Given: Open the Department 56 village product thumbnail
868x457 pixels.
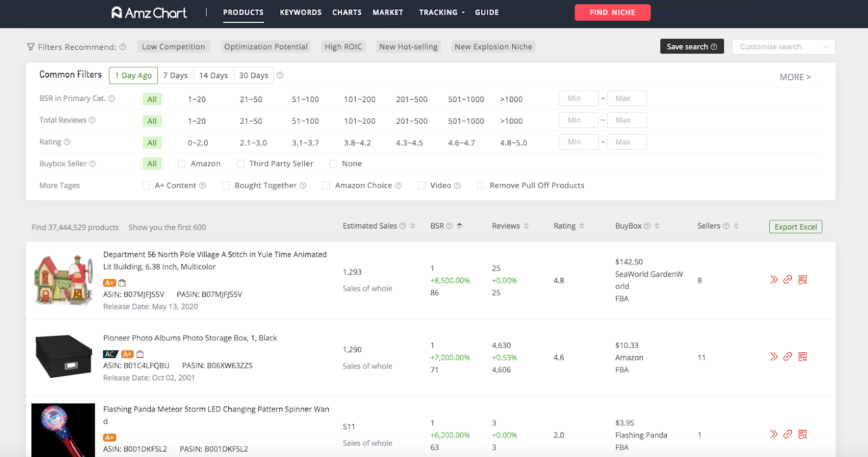Looking at the screenshot, I should pyautogui.click(x=63, y=280).
